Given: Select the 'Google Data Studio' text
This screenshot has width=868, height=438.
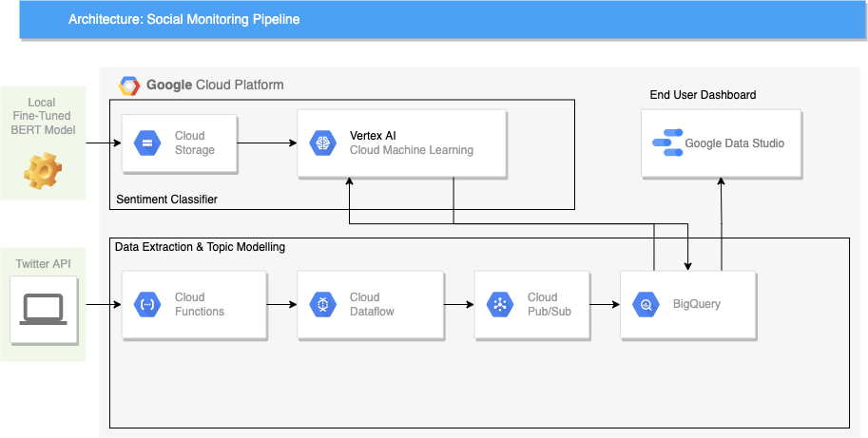Looking at the screenshot, I should point(735,143).
